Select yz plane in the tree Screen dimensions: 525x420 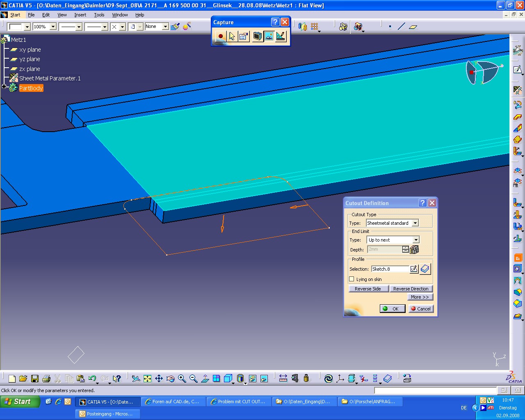(x=30, y=59)
